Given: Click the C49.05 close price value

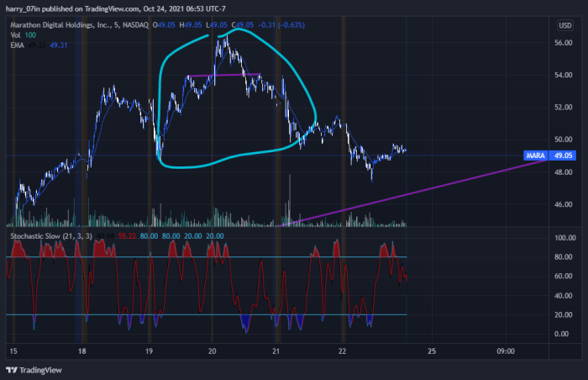Looking at the screenshot, I should pyautogui.click(x=242, y=25).
